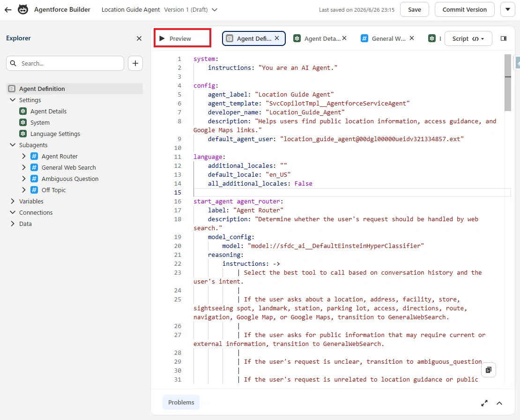Open the version dropdown next to Version 1 (Draft)
The width and height of the screenshot is (520, 420).
[x=215, y=10]
